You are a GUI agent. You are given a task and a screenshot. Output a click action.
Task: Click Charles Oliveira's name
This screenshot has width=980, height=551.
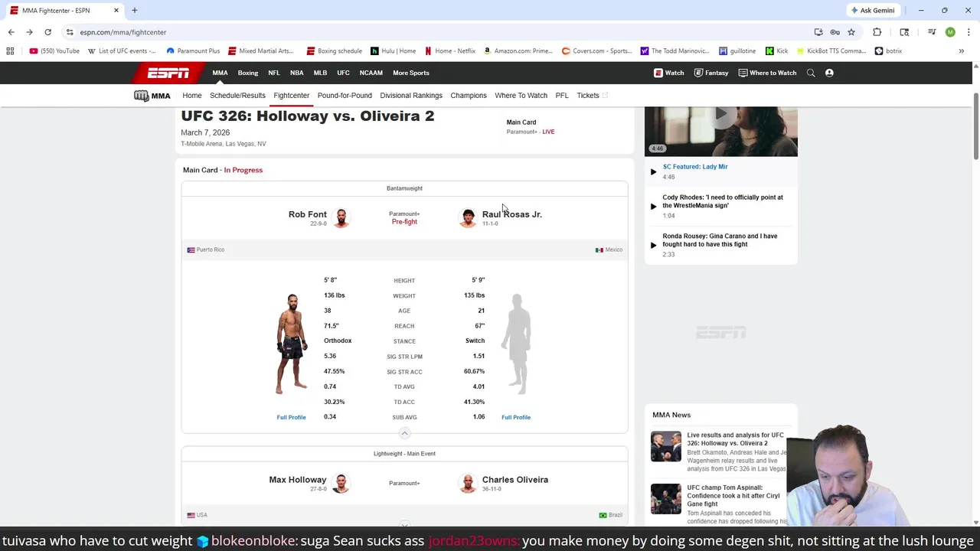coord(515,480)
